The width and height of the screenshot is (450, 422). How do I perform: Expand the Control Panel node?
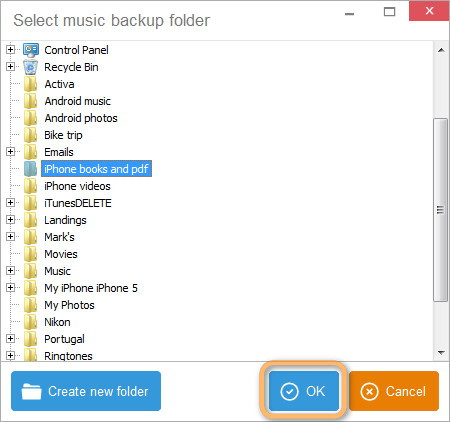click(x=10, y=50)
